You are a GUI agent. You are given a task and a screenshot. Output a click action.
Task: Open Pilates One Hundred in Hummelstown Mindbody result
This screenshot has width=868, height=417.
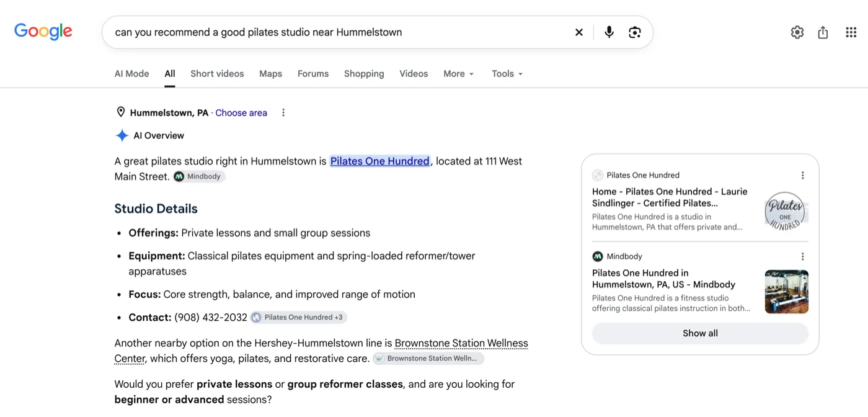point(664,279)
